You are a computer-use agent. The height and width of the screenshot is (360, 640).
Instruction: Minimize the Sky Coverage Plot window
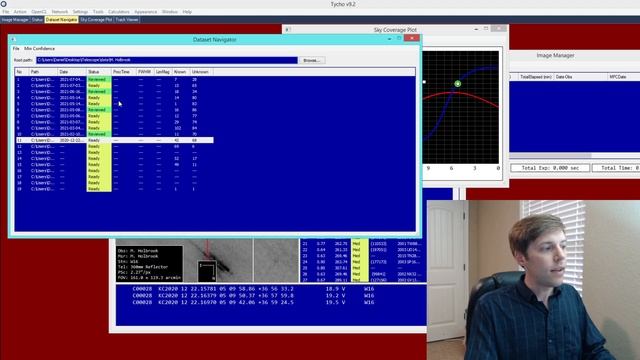[476, 29]
